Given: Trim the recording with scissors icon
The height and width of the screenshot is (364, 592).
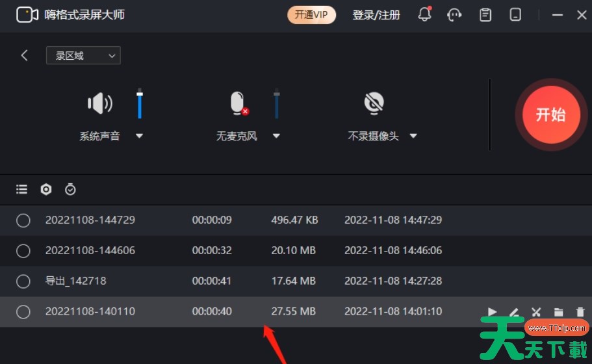Looking at the screenshot, I should (x=536, y=313).
